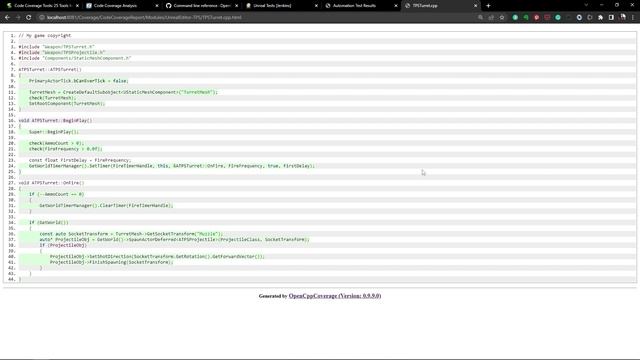Image resolution: width=640 pixels, height=360 pixels.
Task: Click the PrimaryActorTick code line 9
Action: point(78,81)
